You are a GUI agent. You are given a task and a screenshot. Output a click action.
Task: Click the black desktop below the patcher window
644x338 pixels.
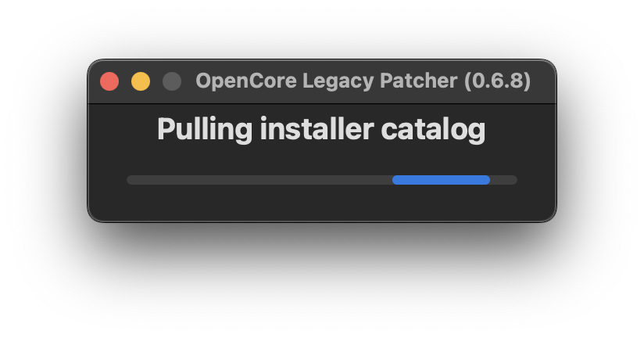(321, 282)
